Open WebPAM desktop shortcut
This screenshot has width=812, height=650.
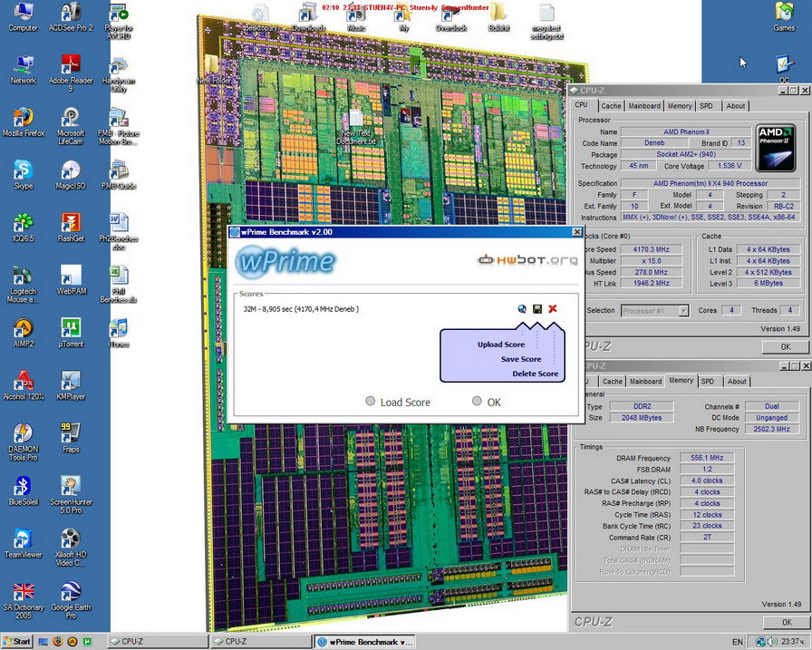click(x=71, y=280)
